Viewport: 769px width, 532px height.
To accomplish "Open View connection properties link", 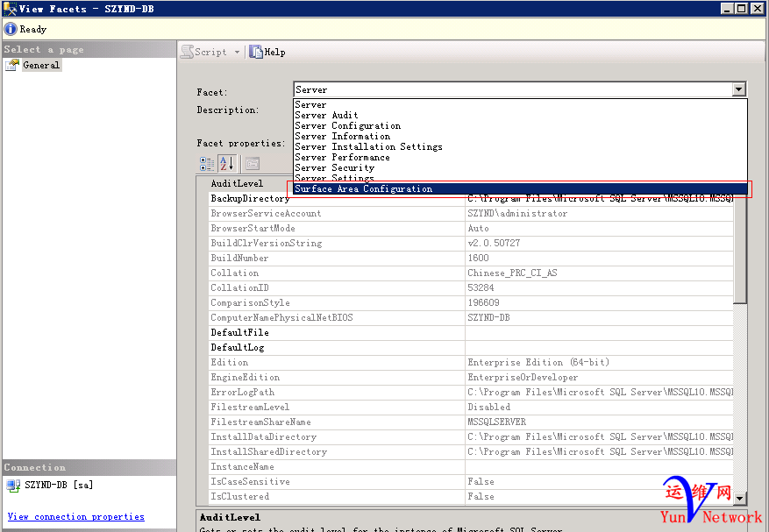I will [76, 516].
